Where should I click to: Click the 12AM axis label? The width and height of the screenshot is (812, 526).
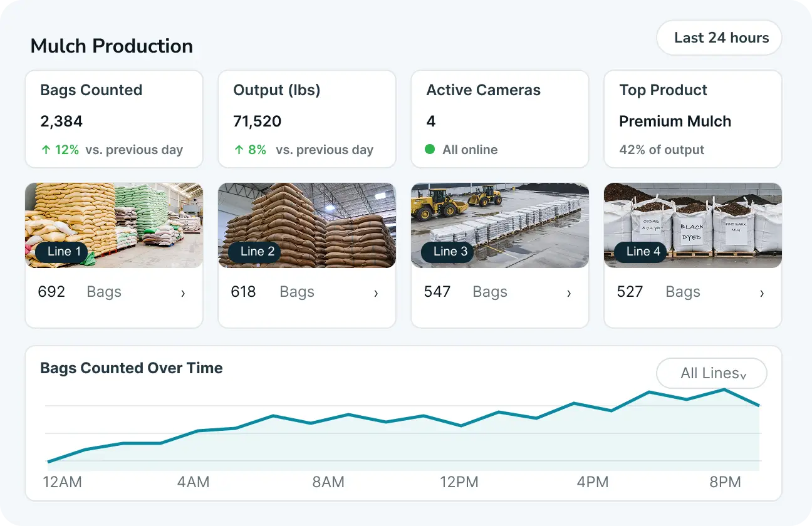[x=62, y=482]
